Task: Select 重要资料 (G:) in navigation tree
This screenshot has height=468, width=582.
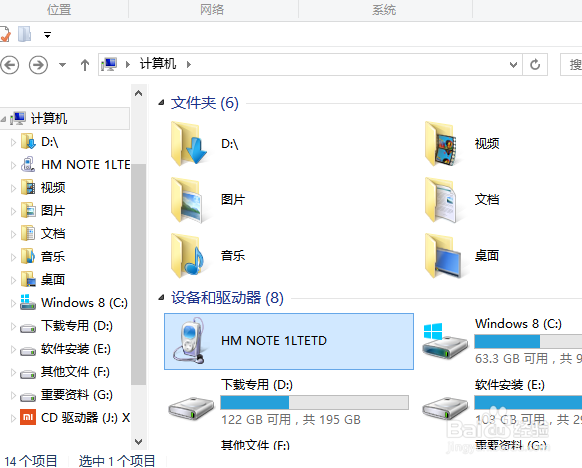Action: (77, 395)
